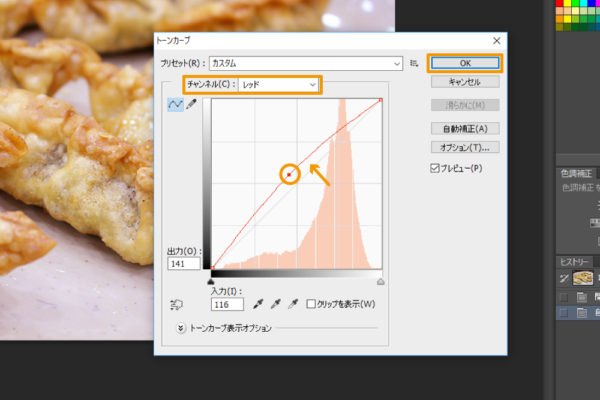The height and width of the screenshot is (400, 600).
Task: Click the 入力 input value field
Action: [227, 304]
